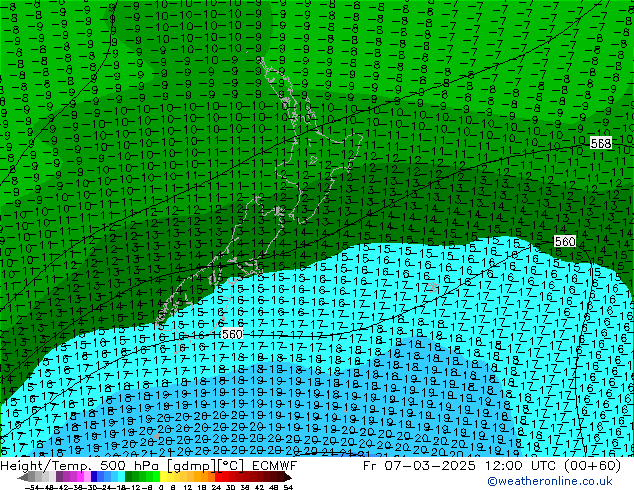Screen dimensions: 634x490
Task: Click the 'Height/Temp. 500 hPa' title text
Action: 80,466
